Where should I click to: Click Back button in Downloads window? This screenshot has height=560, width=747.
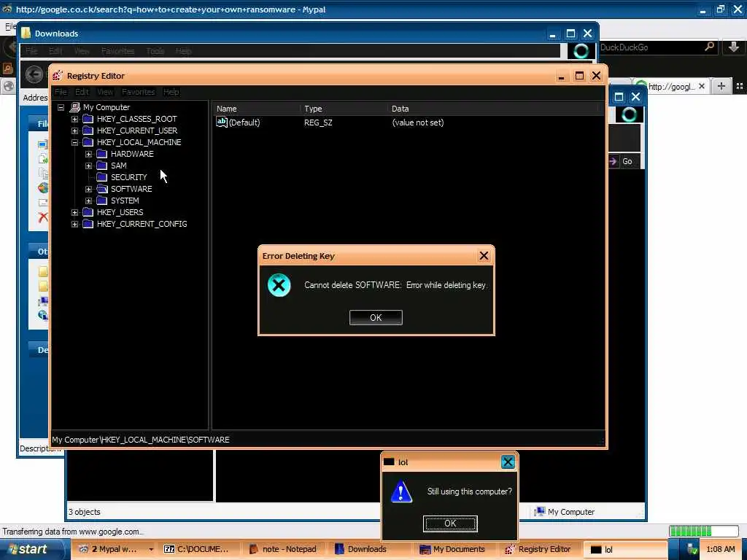click(34, 74)
